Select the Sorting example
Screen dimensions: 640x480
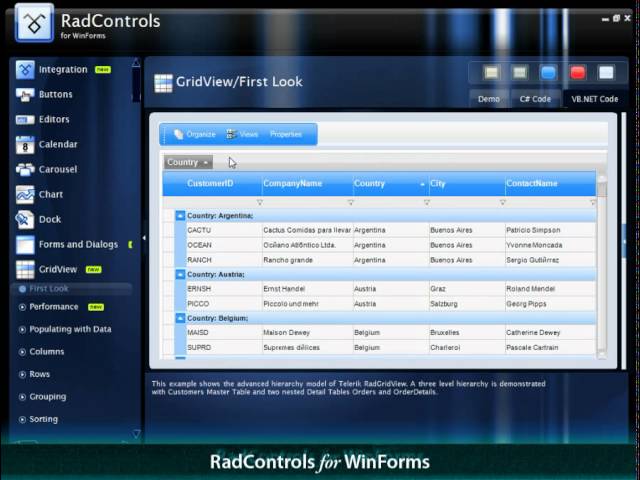[x=43, y=419]
